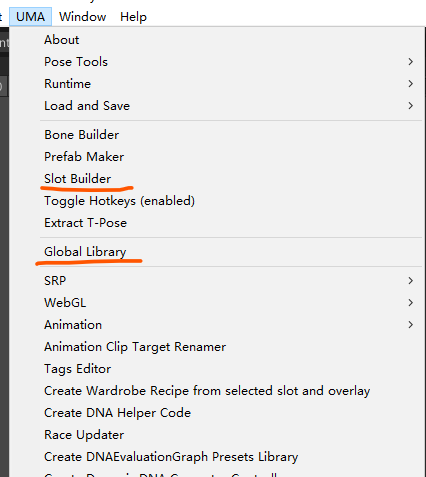Open Prefab Maker
The width and height of the screenshot is (426, 477).
[84, 157]
